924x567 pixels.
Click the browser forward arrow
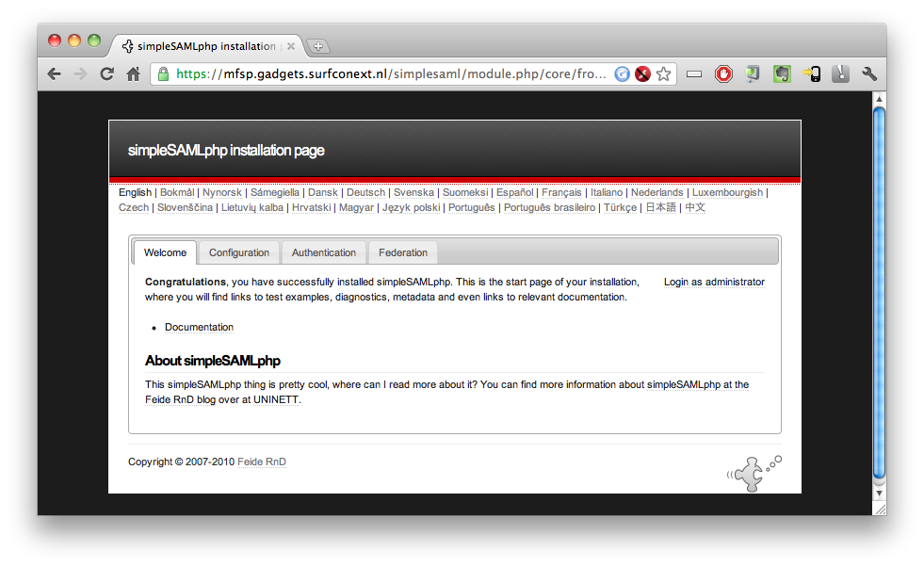point(81,74)
